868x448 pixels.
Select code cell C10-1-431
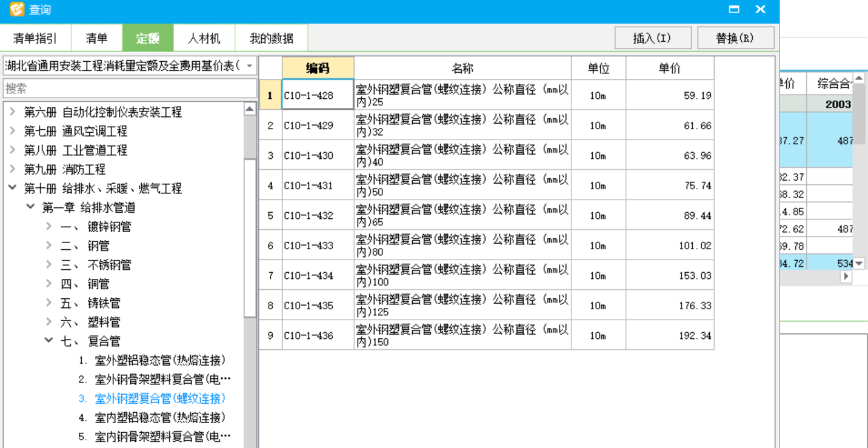[x=318, y=186]
